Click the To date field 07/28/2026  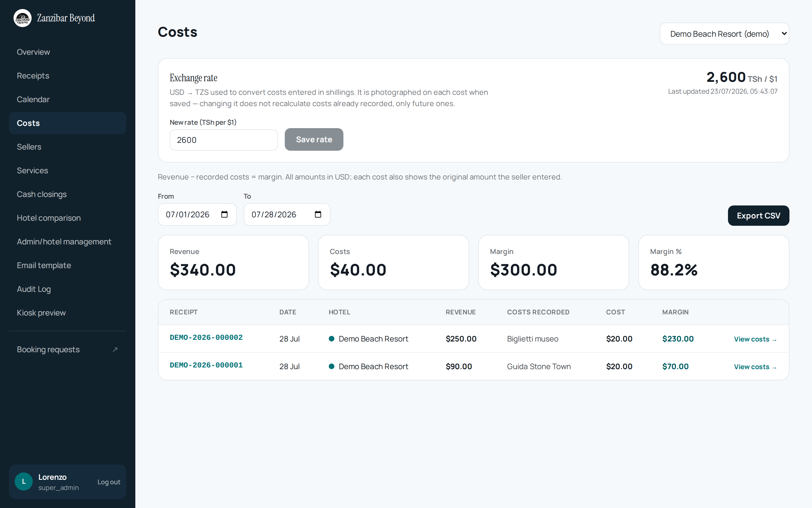[287, 214]
